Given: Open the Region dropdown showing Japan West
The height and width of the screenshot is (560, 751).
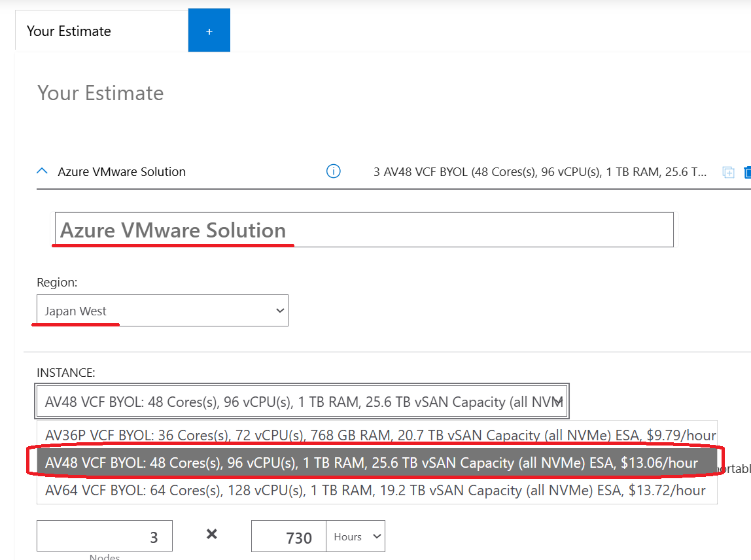Looking at the screenshot, I should 162,311.
